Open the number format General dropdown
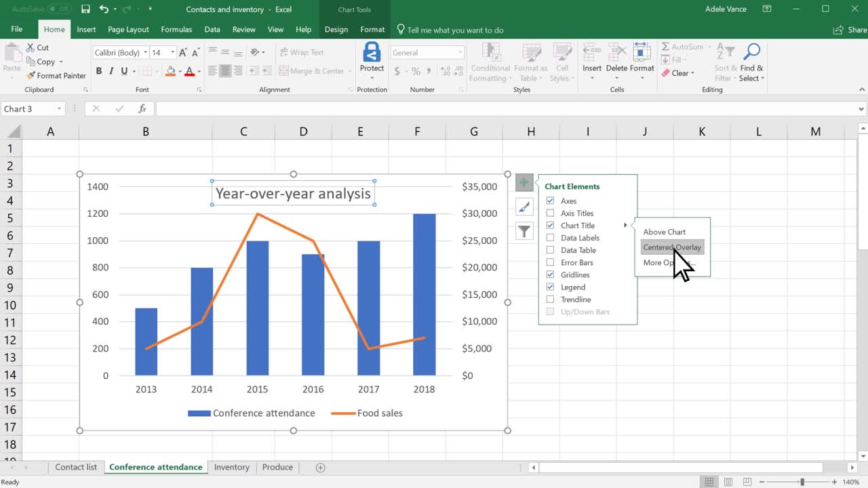 coord(460,52)
